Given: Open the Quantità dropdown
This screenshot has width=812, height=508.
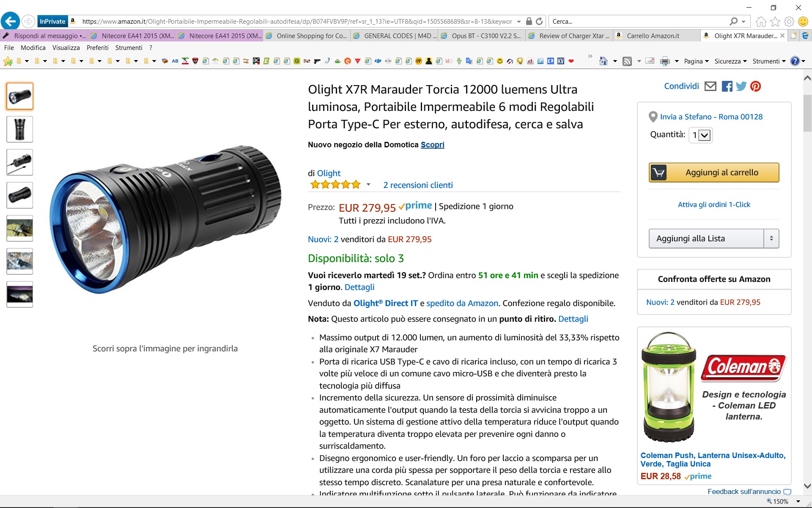Looking at the screenshot, I should (700, 135).
